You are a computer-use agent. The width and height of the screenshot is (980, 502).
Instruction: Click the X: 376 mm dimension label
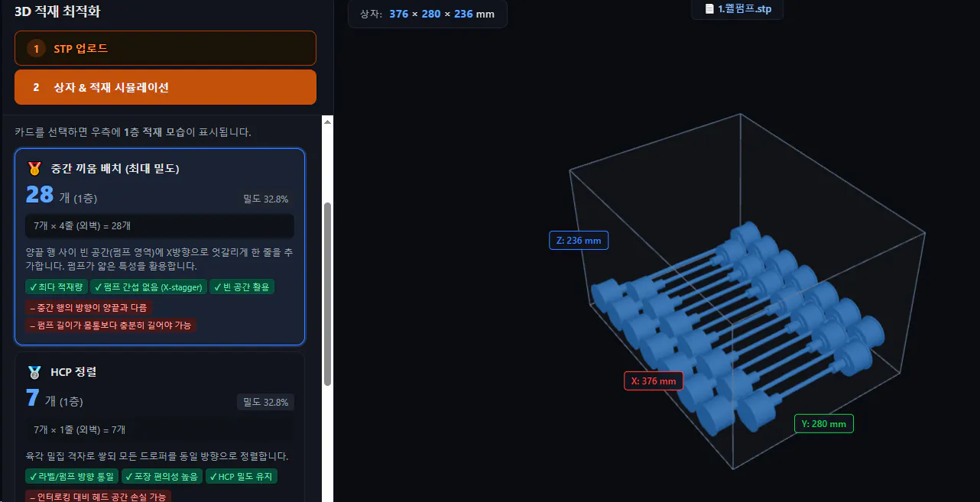click(x=654, y=381)
